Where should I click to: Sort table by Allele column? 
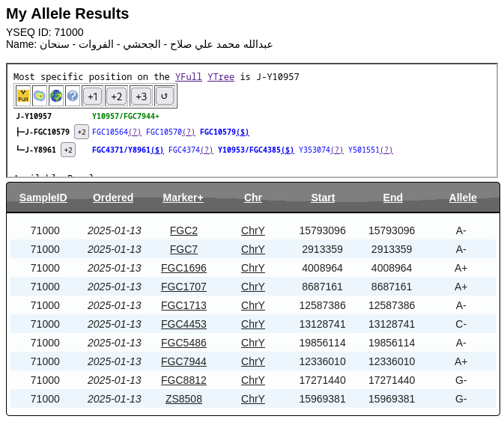point(463,198)
